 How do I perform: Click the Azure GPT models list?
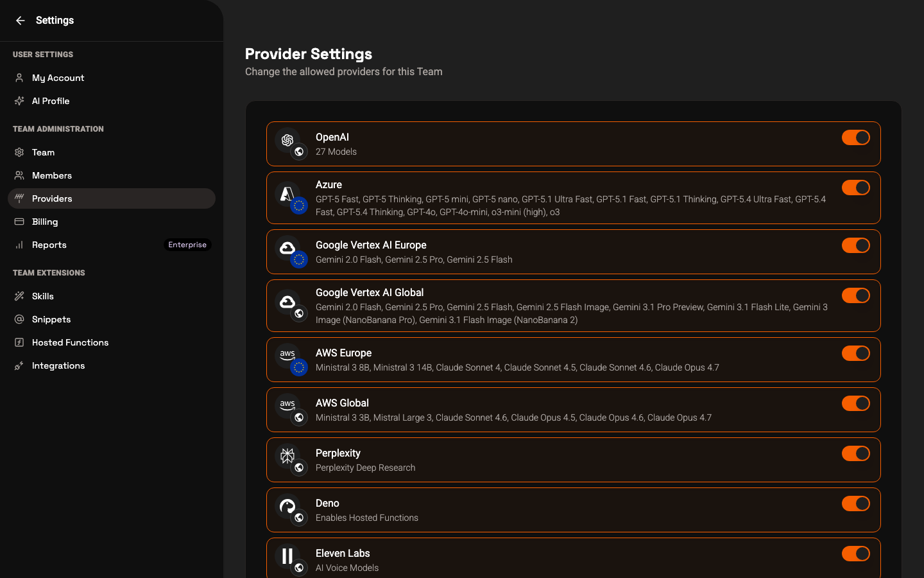[571, 206]
